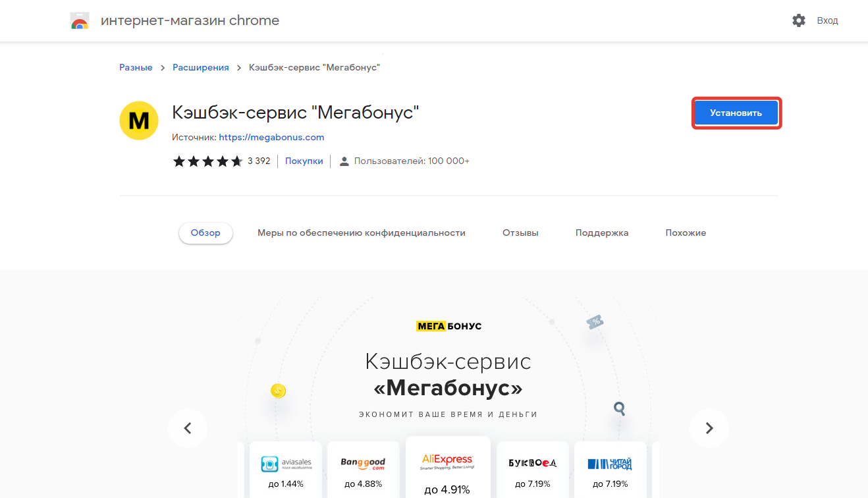The image size is (868, 498).
Task: Click the Chrome Web Store logo icon
Action: tap(80, 20)
